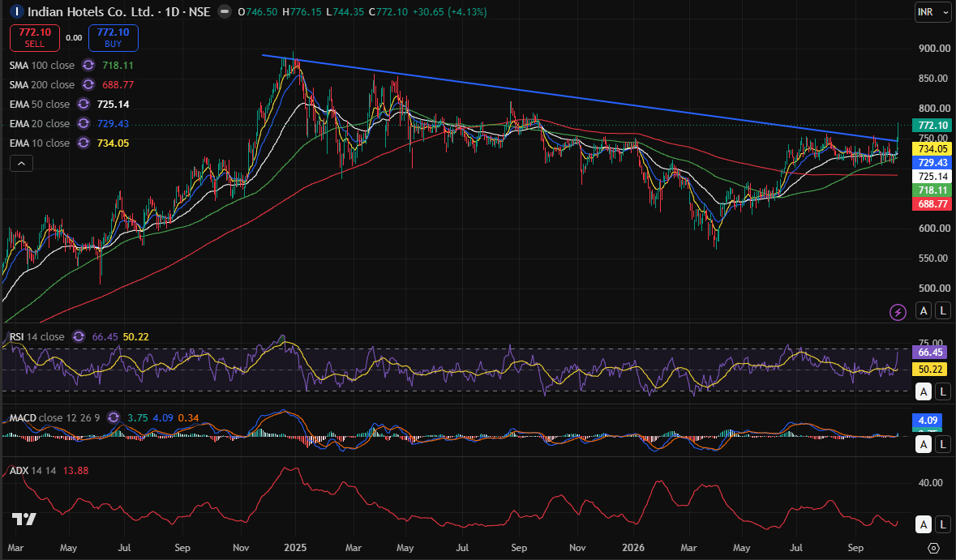Click the 2025 label on time axis
This screenshot has width=956, height=560.
click(296, 548)
